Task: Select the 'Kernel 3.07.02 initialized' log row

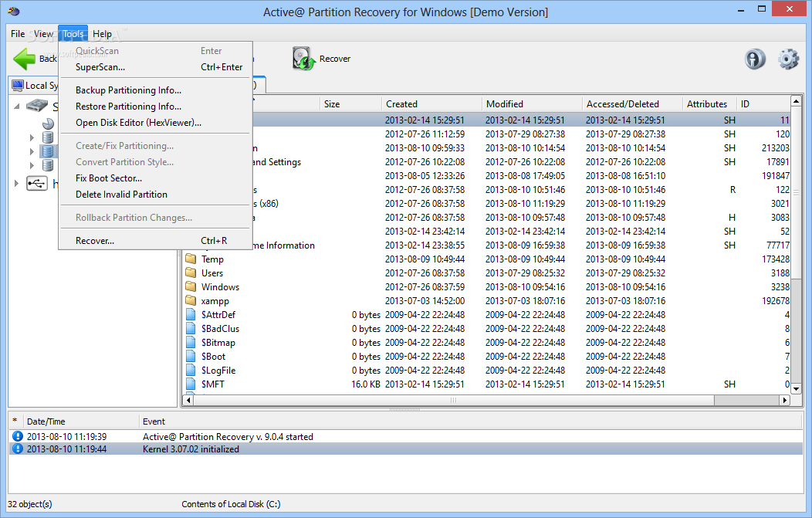Action: tap(406, 449)
